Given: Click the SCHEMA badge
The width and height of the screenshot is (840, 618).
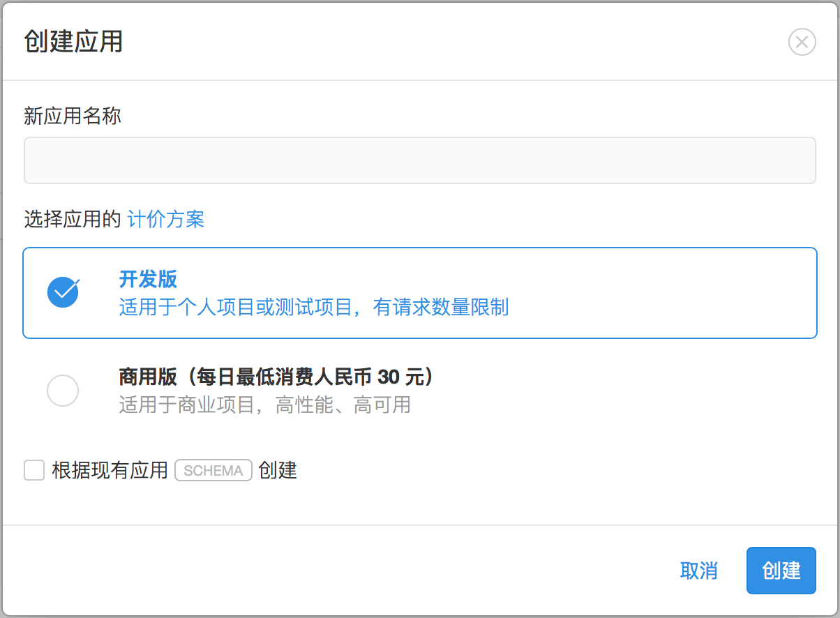Looking at the screenshot, I should [x=213, y=471].
